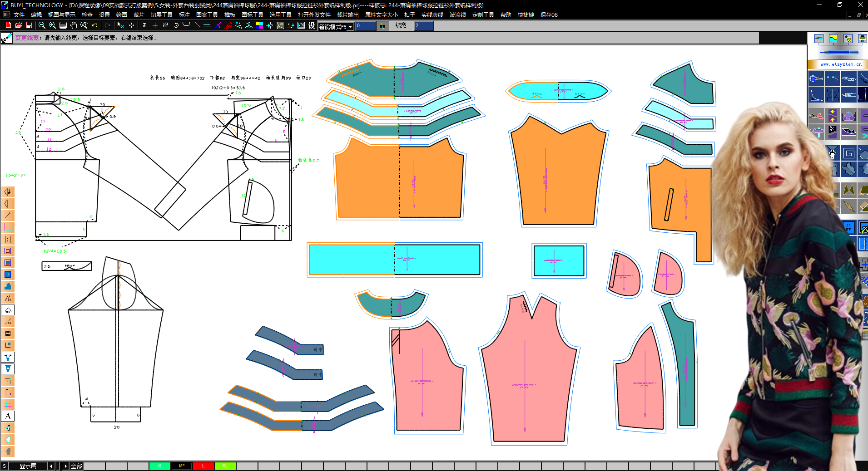This screenshot has width=868, height=471.
Task: Click the 变更线宽 tool icon at prompt bar
Action: click(6, 38)
